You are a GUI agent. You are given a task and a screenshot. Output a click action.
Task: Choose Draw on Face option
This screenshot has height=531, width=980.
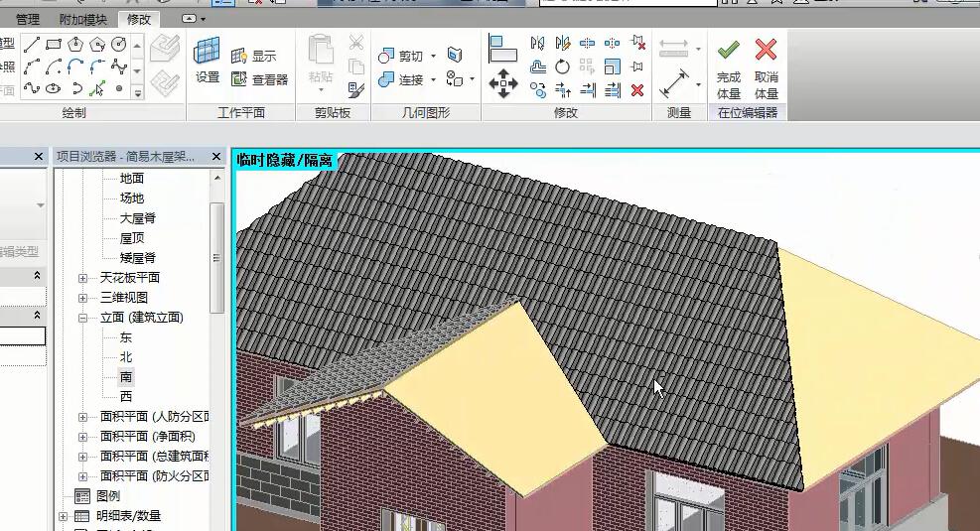click(x=165, y=48)
